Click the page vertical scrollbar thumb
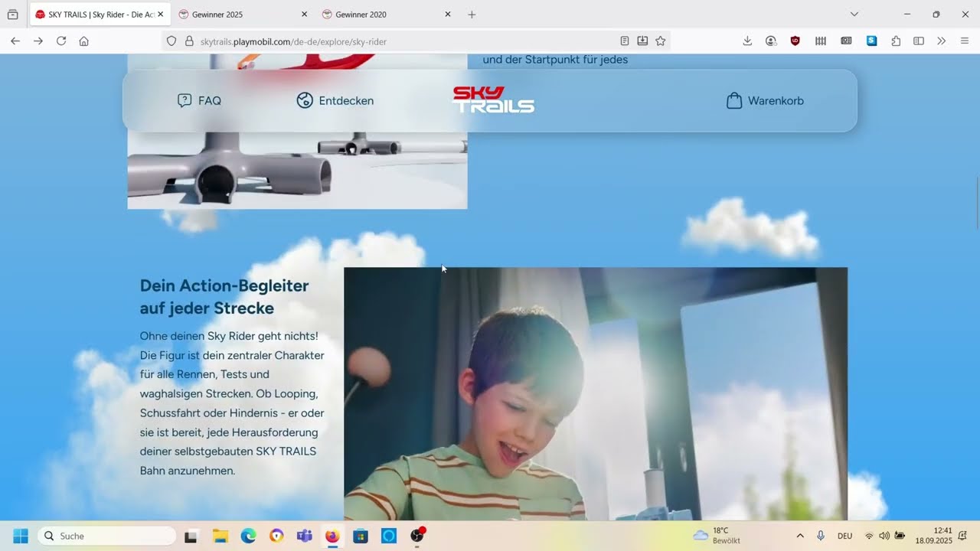 pyautogui.click(x=977, y=202)
